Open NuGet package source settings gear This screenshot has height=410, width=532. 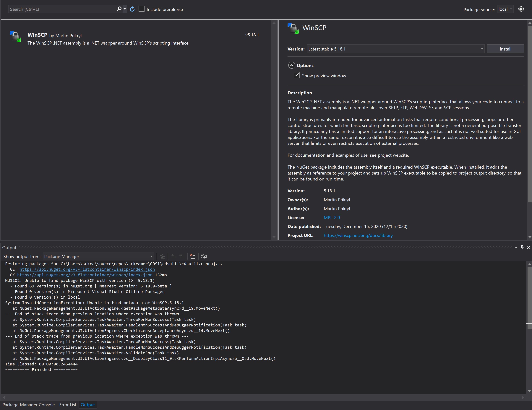[x=521, y=9]
